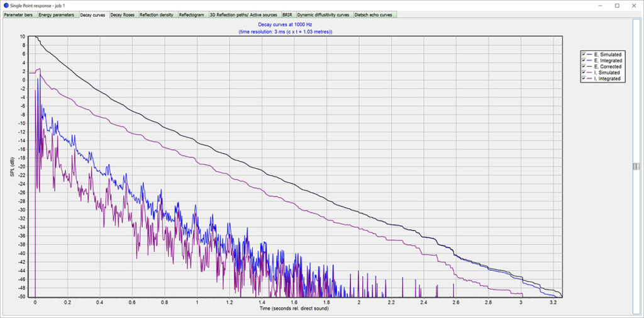
Task: Click the vertical slider handle at right edge
Action: coord(636,166)
